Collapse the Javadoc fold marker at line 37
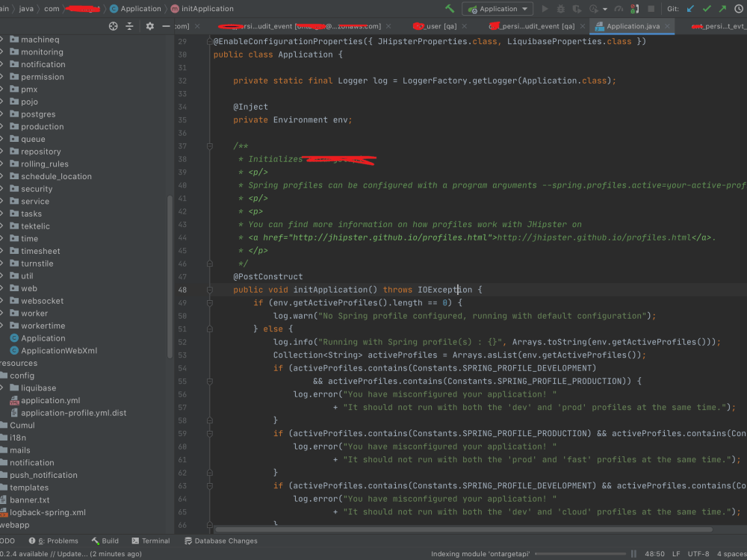Image resolution: width=747 pixels, height=560 pixels. click(208, 146)
